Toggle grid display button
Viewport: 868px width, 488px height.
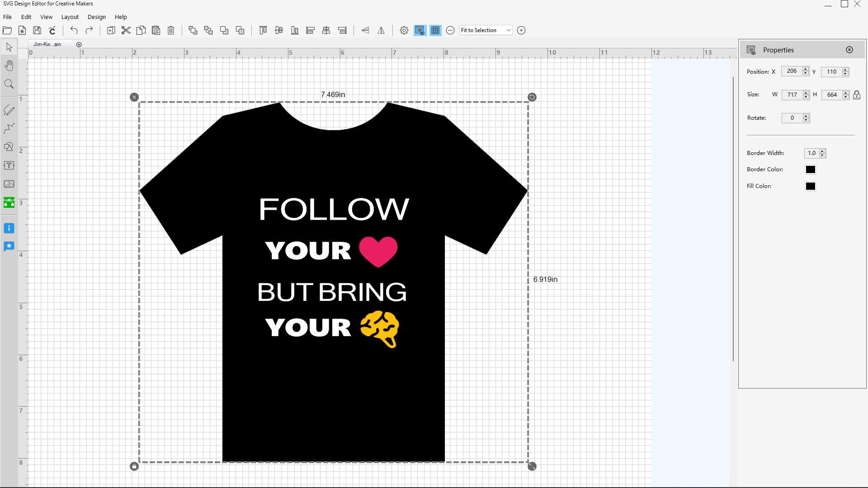(435, 30)
